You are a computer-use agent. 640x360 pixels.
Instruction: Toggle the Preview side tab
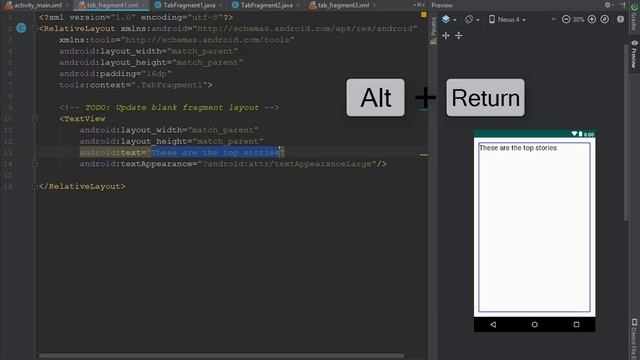pyautogui.click(x=634, y=54)
